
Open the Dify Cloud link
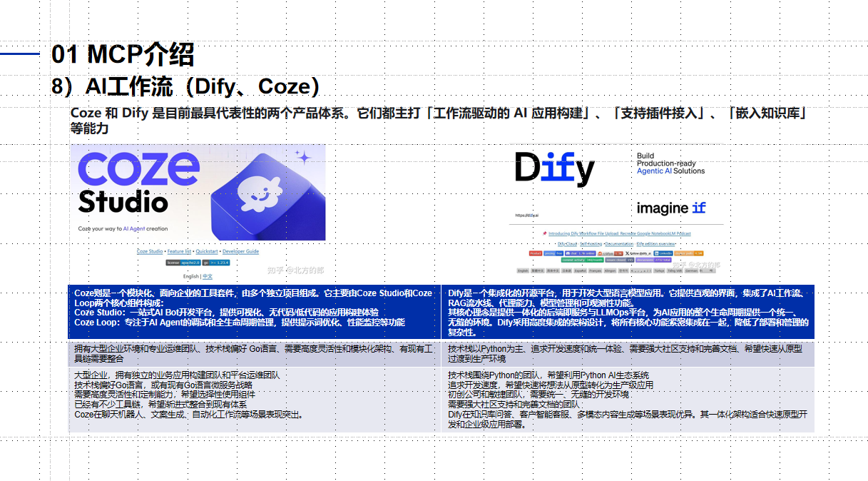[x=567, y=244]
